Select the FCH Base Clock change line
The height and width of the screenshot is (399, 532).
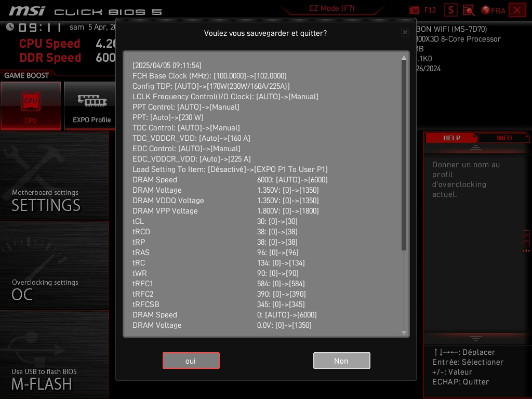coord(209,76)
